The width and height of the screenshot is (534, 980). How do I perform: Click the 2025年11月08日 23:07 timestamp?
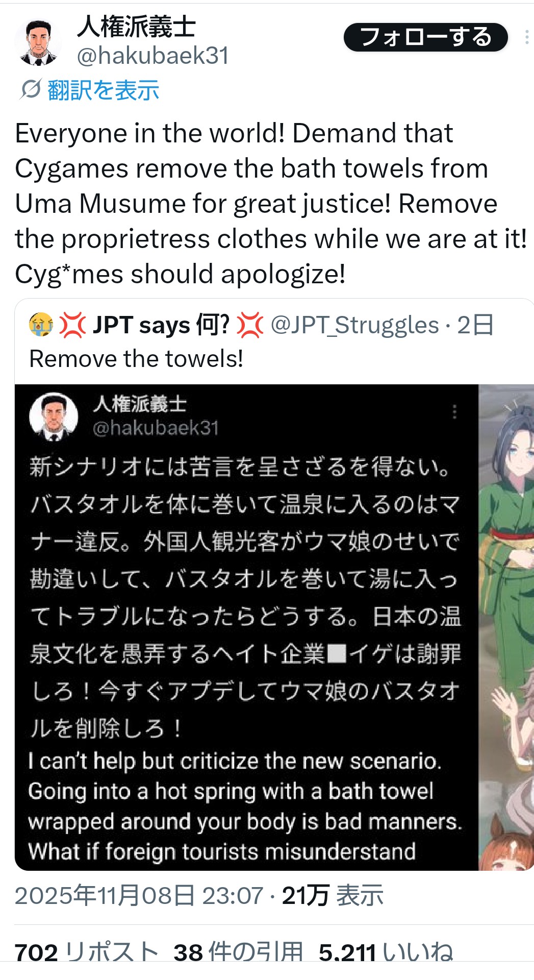[x=139, y=896]
